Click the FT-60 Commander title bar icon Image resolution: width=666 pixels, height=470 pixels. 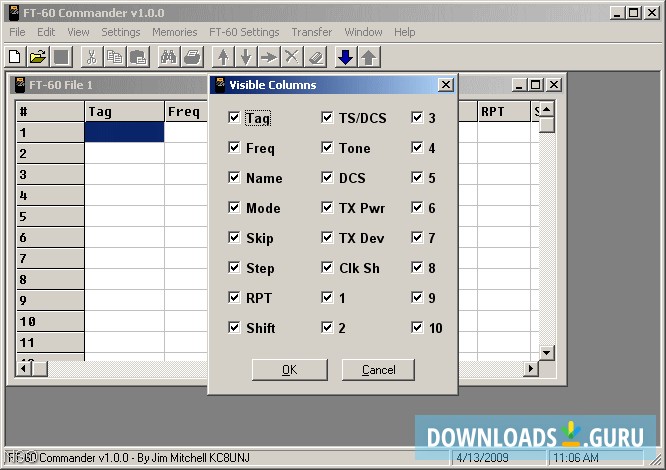tap(14, 13)
